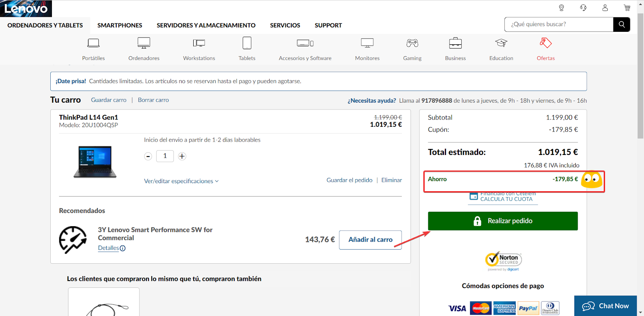
Task: Select the Gaming controller icon
Action: click(412, 43)
